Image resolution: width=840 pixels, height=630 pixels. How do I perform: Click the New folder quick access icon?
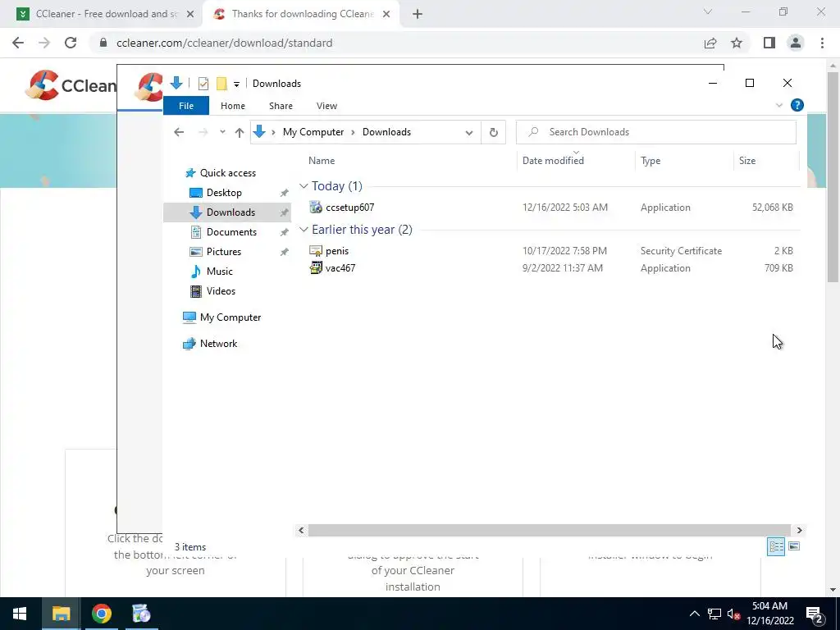pos(221,84)
